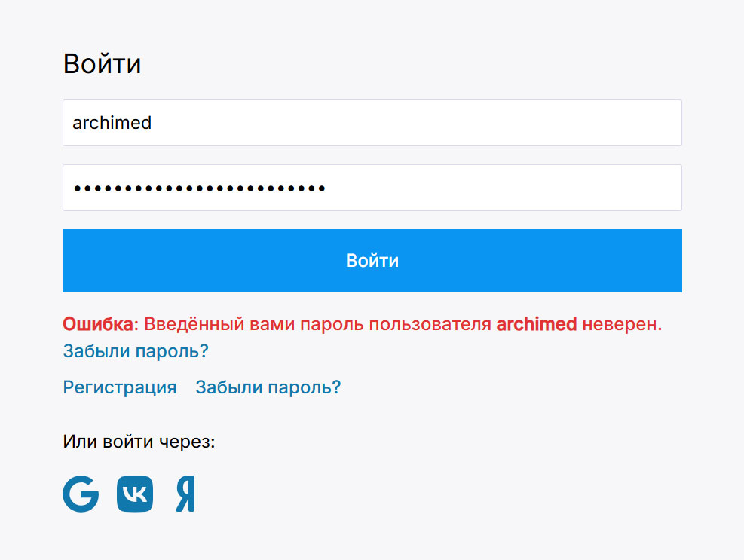Open Регистрация link

(x=120, y=387)
